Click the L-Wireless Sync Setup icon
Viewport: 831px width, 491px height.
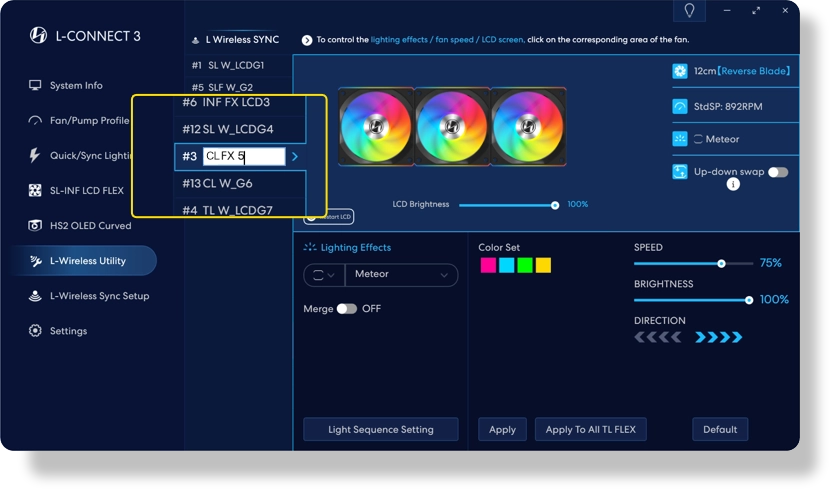pos(35,296)
